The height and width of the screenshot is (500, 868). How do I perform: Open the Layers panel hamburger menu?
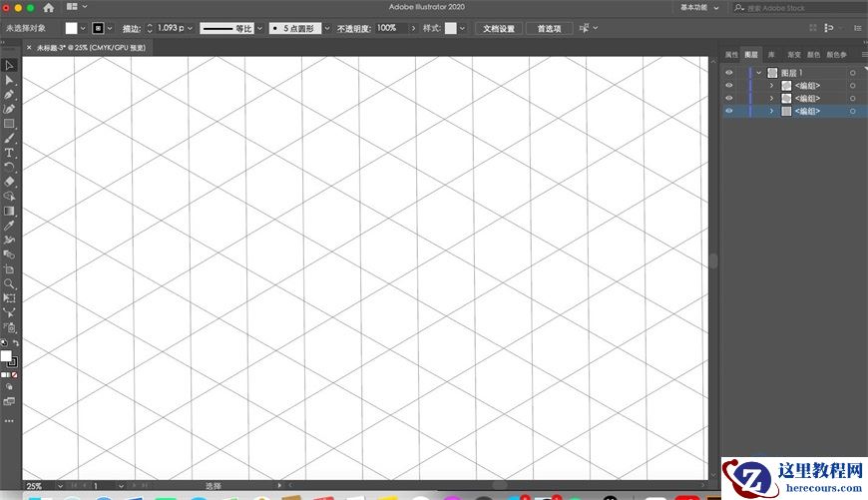[x=864, y=54]
